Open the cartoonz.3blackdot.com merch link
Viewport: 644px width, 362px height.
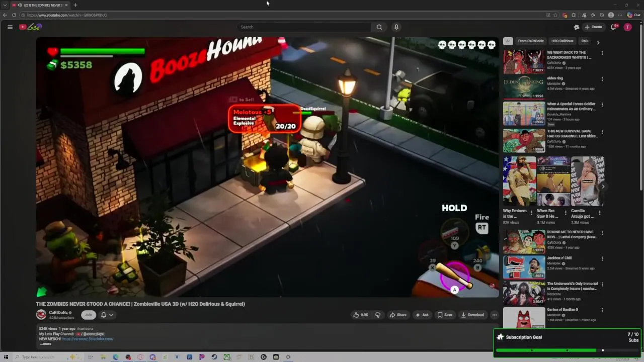(88, 339)
